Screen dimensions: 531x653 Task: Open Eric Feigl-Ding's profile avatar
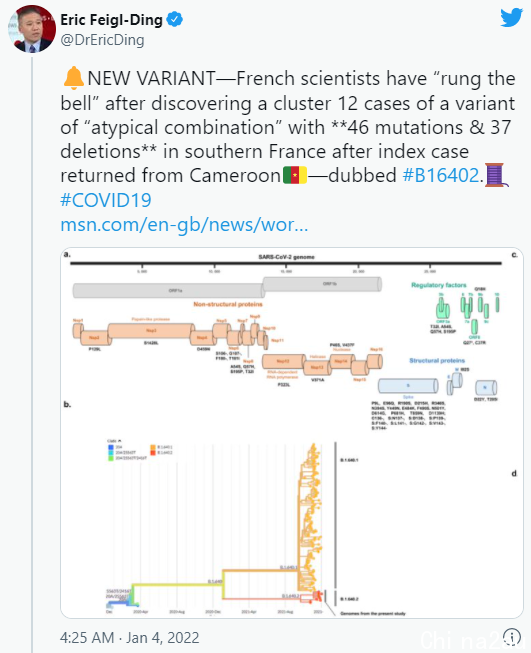click(32, 29)
